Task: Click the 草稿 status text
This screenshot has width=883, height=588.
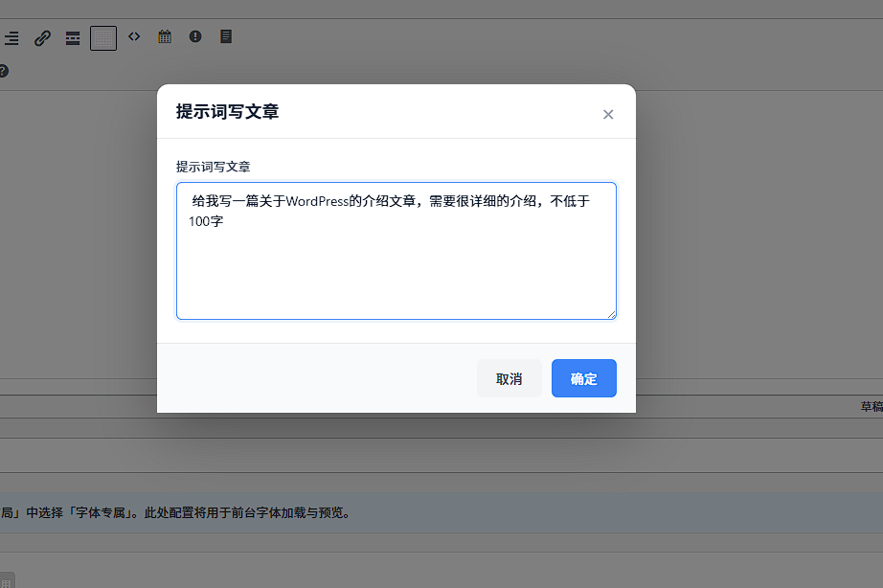Action: 871,407
